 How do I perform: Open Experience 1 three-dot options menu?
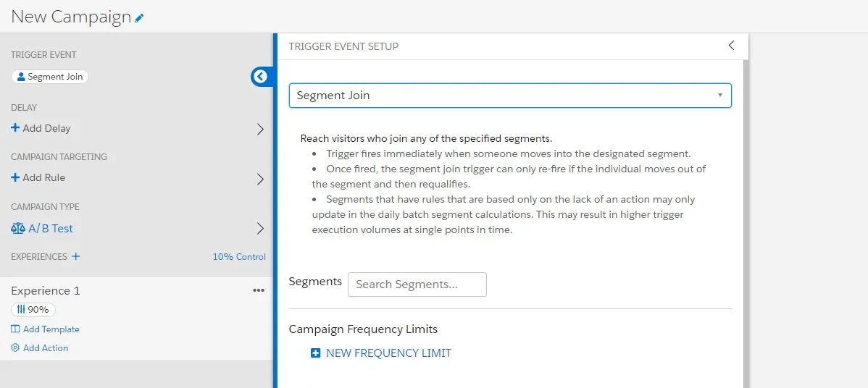tap(259, 290)
